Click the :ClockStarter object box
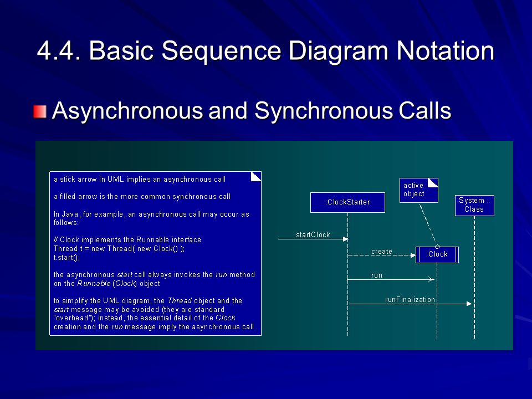The image size is (532, 399). pyautogui.click(x=347, y=203)
